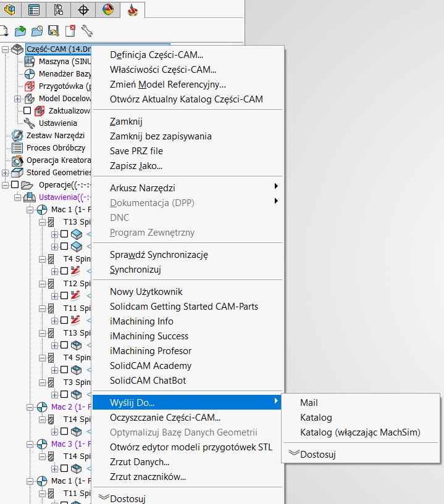Image resolution: width=444 pixels, height=504 pixels.
Task: Click the red Przygotówka stock icon
Action: click(30, 86)
